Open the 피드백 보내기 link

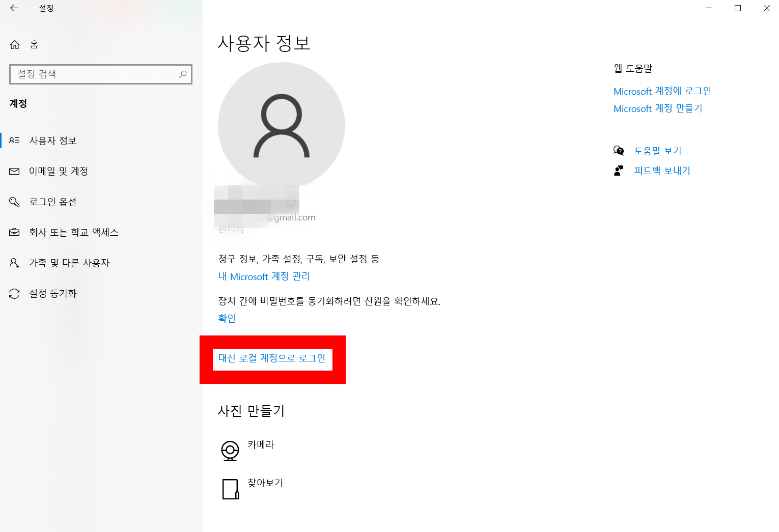(x=662, y=171)
